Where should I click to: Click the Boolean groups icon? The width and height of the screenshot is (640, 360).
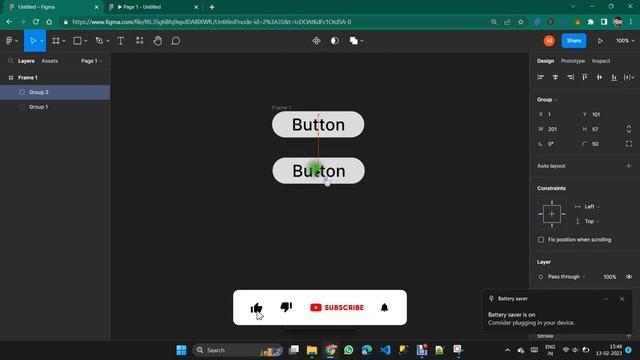(x=353, y=41)
